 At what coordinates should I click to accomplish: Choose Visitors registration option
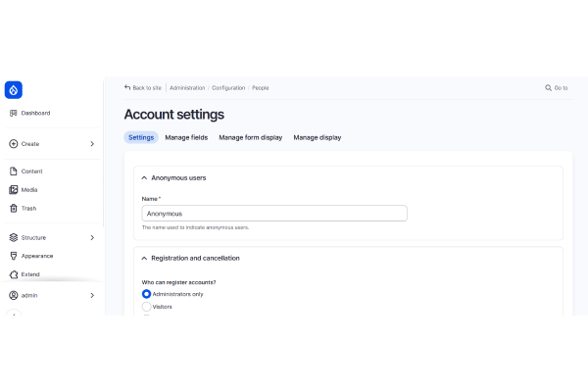click(147, 307)
